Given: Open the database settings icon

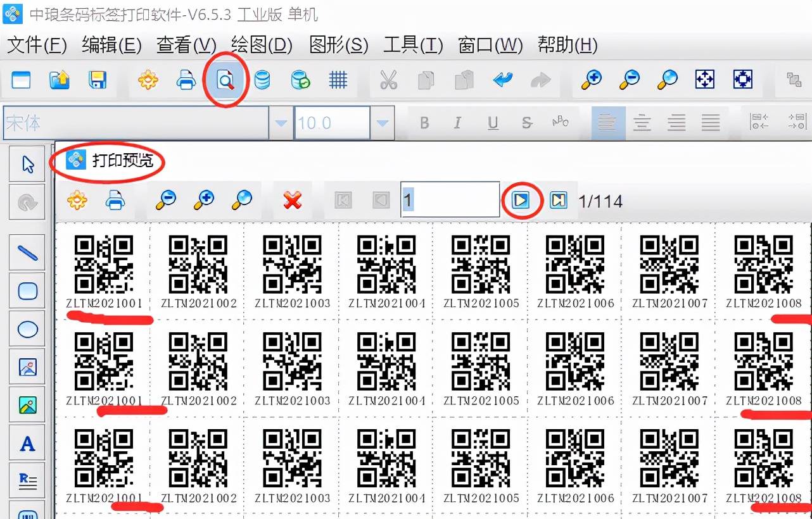Looking at the screenshot, I should (262, 80).
